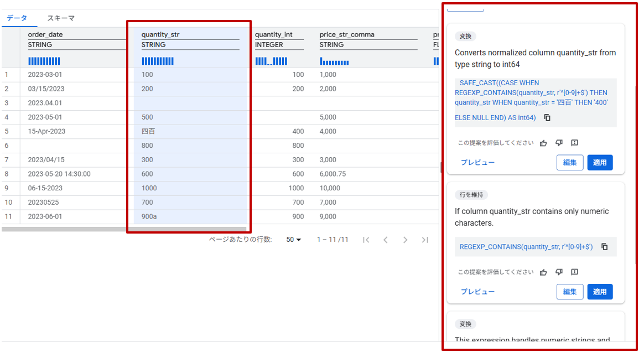Screen dimensions: 644x352
Task: Select the '6,000.75' price cell
Action: pyautogui.click(x=333, y=174)
